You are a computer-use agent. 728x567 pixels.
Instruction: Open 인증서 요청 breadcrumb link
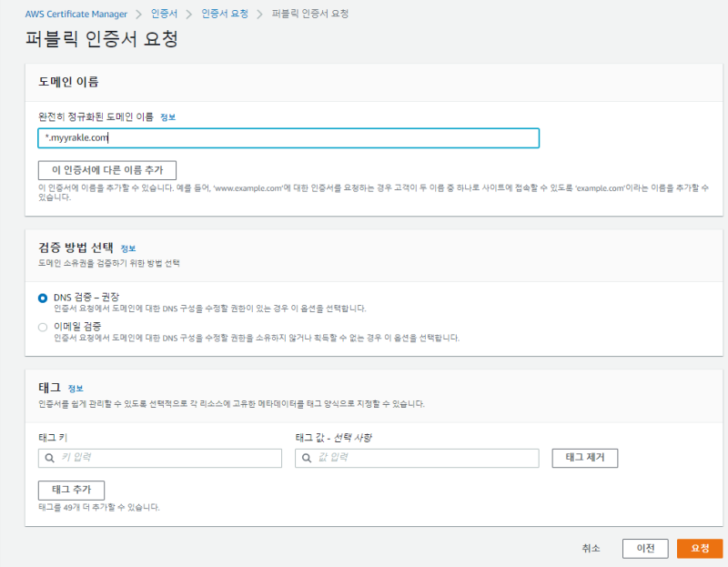[225, 14]
